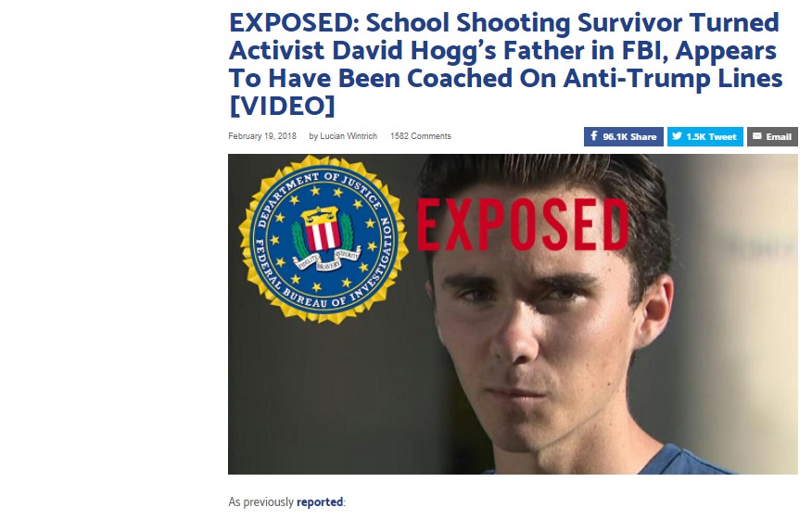Click the Facebook 'f' logo icon
The width and height of the screenshot is (812, 520).
coord(593,136)
